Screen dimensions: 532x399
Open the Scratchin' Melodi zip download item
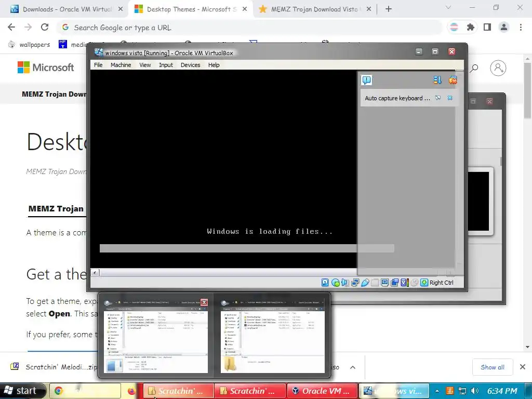(54, 367)
